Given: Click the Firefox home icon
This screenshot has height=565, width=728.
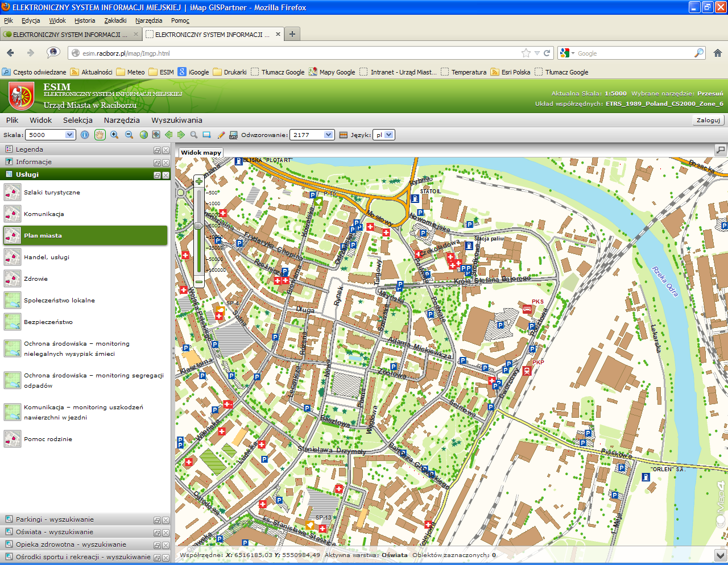Looking at the screenshot, I should [x=718, y=53].
